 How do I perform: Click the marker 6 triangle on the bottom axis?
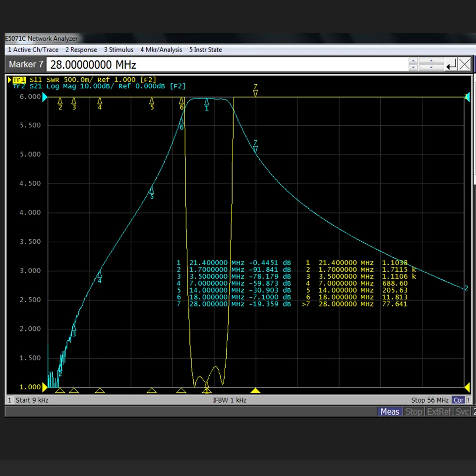point(181,390)
